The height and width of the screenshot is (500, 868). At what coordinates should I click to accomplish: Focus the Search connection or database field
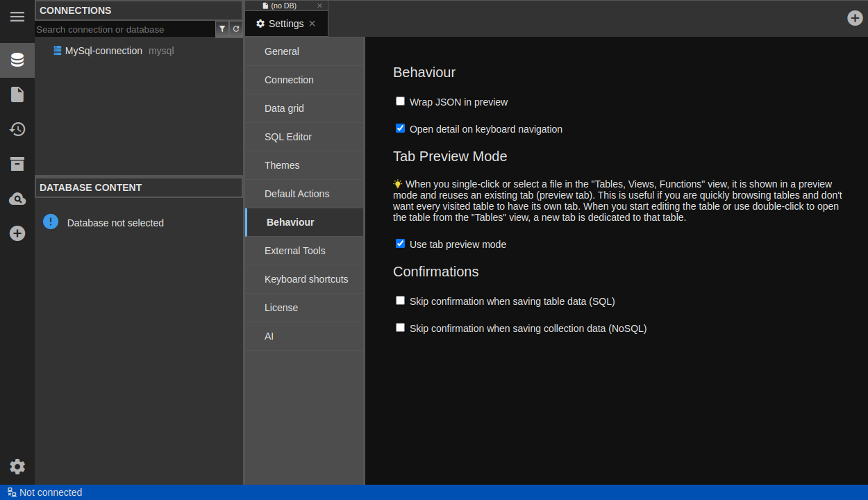(x=125, y=29)
